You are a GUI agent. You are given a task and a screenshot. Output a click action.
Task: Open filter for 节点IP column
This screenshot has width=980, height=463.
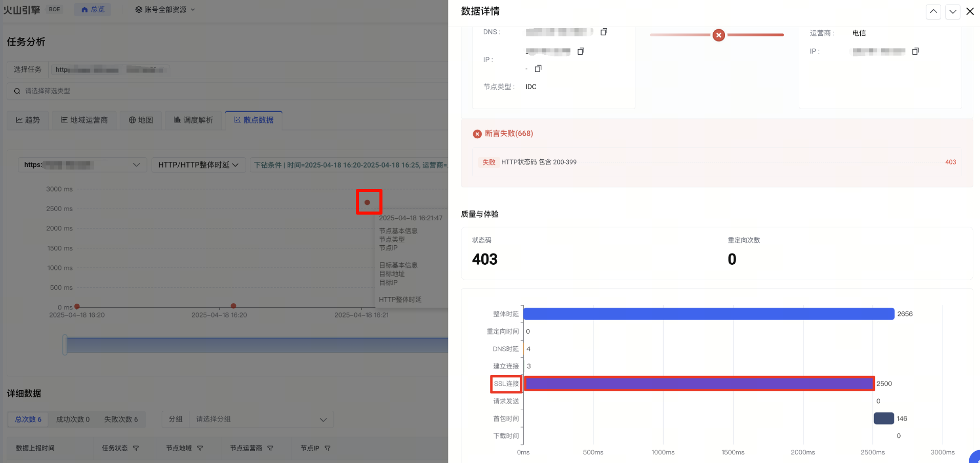pos(327,448)
